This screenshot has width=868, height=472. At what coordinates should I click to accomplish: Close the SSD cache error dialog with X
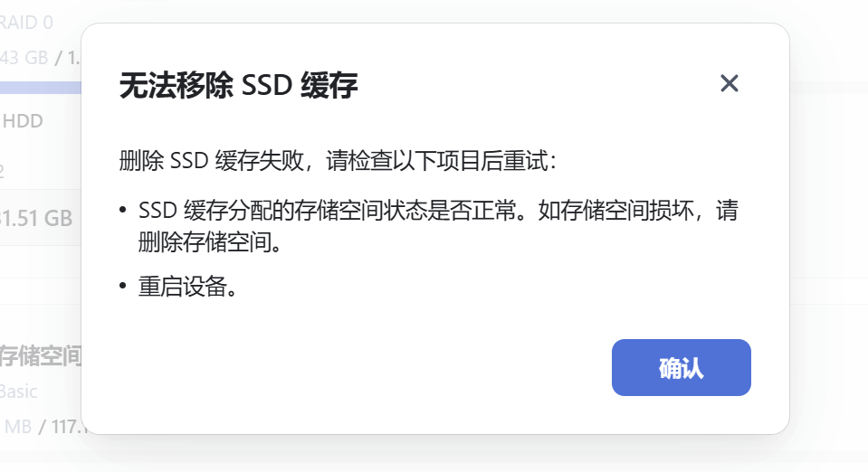point(729,84)
